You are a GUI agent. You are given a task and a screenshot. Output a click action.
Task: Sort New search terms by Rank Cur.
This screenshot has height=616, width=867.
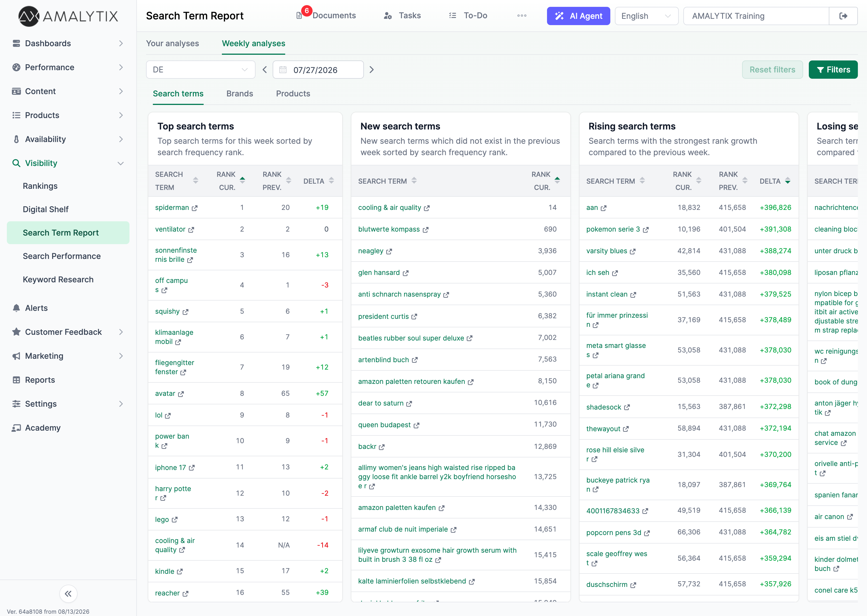pos(557,181)
